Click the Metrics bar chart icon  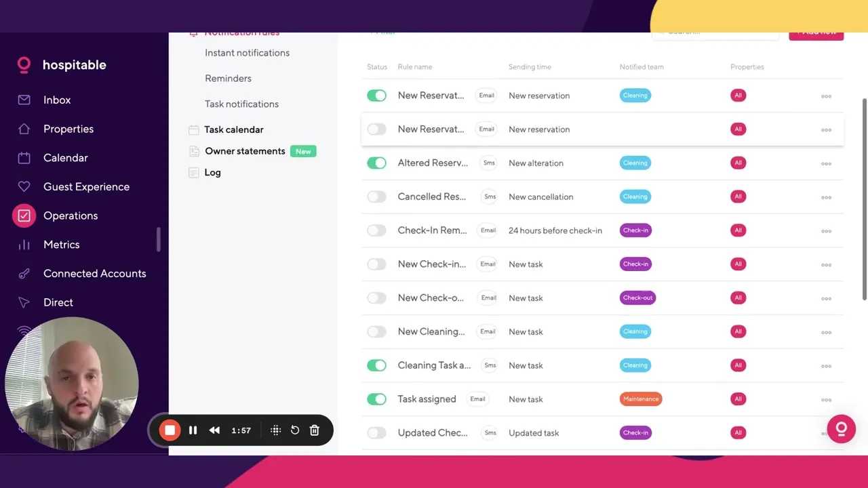(24, 245)
